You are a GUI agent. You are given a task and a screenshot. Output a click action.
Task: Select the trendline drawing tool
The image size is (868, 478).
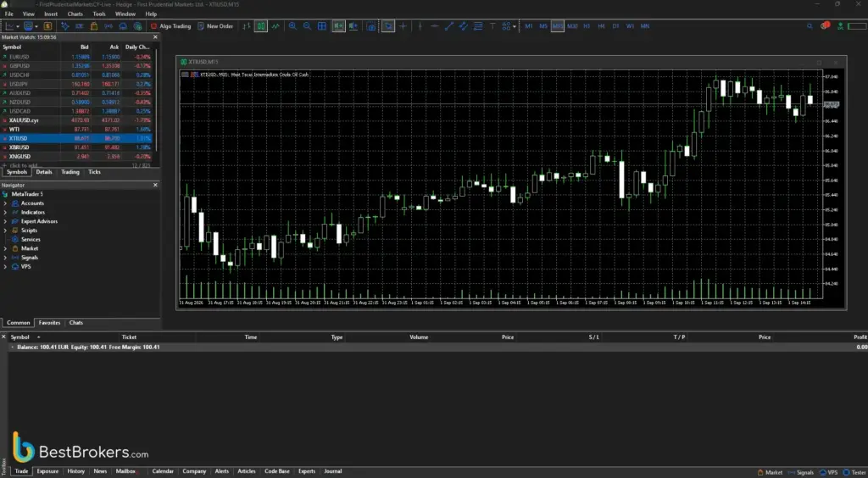[x=449, y=26]
